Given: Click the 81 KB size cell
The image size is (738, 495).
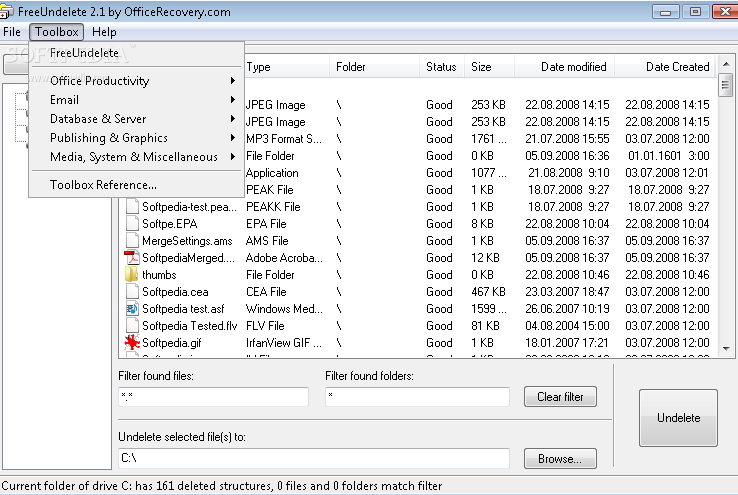Looking at the screenshot, I should click(x=485, y=326).
